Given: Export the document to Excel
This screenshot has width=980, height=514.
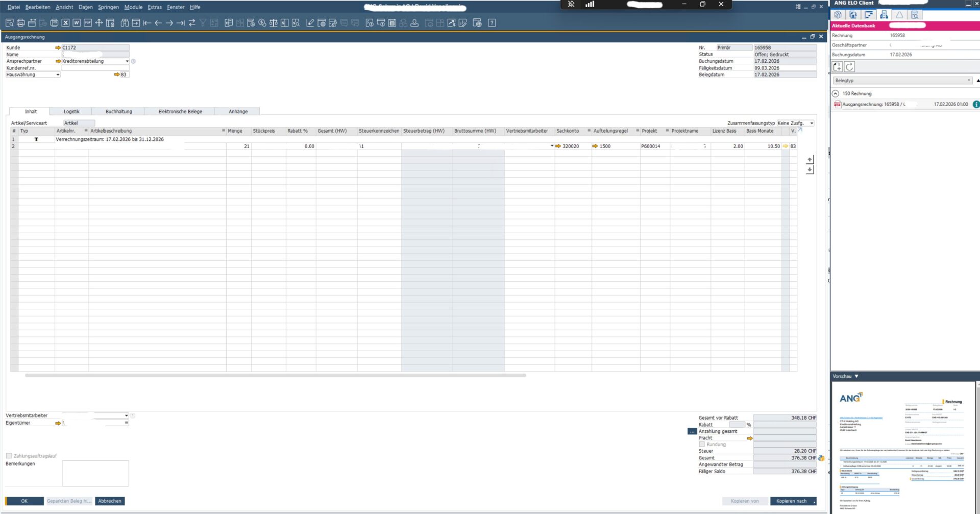Looking at the screenshot, I should coord(65,23).
